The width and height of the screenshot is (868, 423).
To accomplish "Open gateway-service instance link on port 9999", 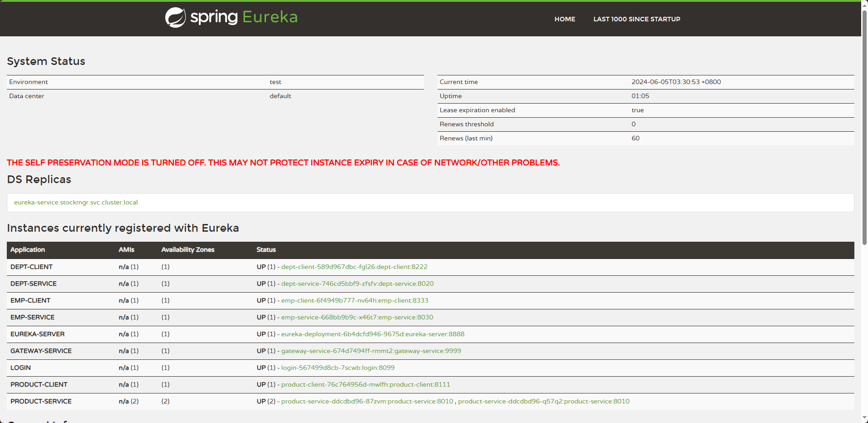I will (x=371, y=351).
